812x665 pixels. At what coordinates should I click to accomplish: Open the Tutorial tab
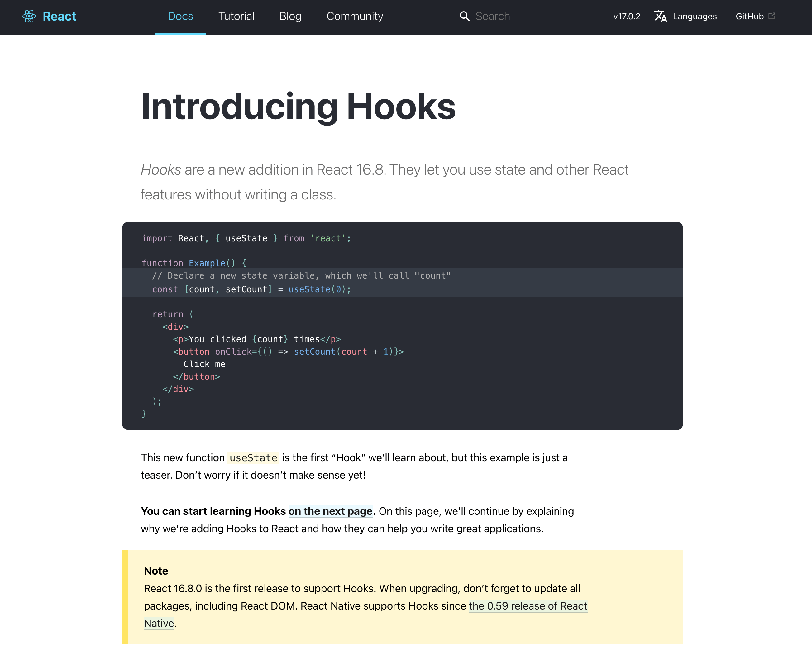click(236, 16)
